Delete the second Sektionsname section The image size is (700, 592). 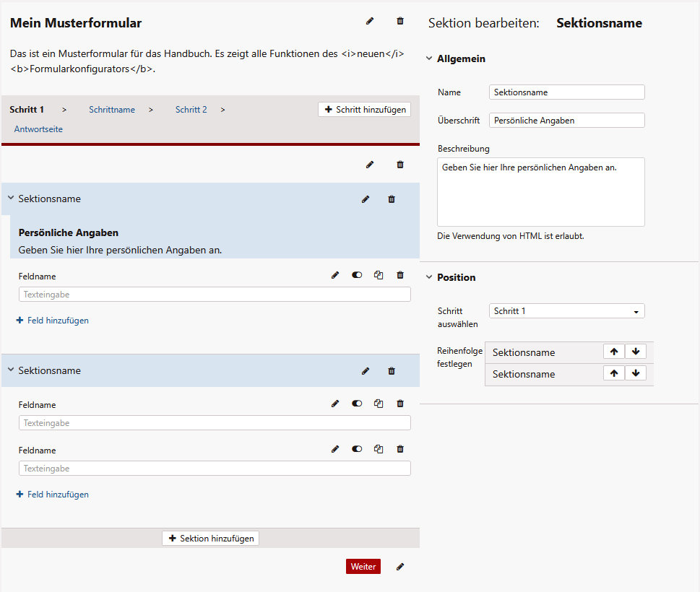(392, 371)
